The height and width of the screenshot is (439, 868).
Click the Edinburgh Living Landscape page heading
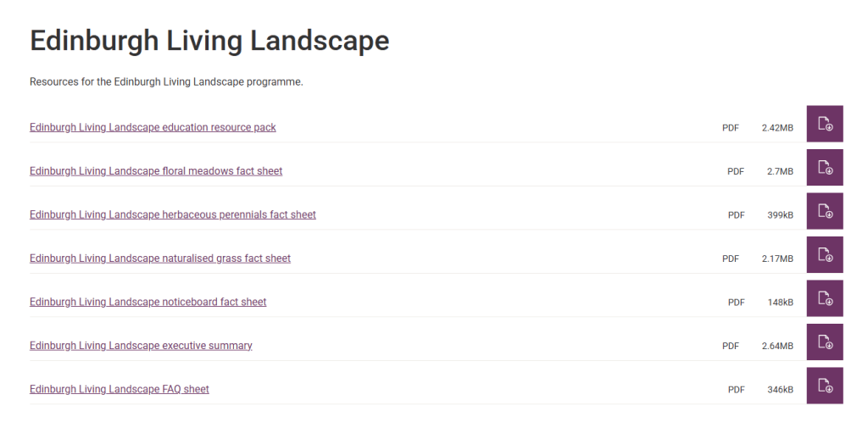210,41
